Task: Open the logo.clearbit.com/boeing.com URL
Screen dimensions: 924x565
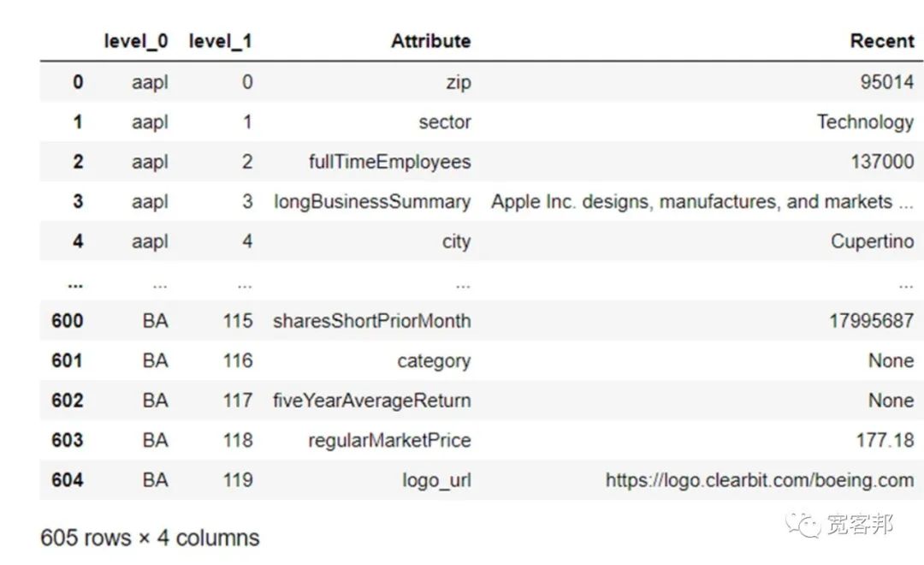Action: (x=760, y=480)
